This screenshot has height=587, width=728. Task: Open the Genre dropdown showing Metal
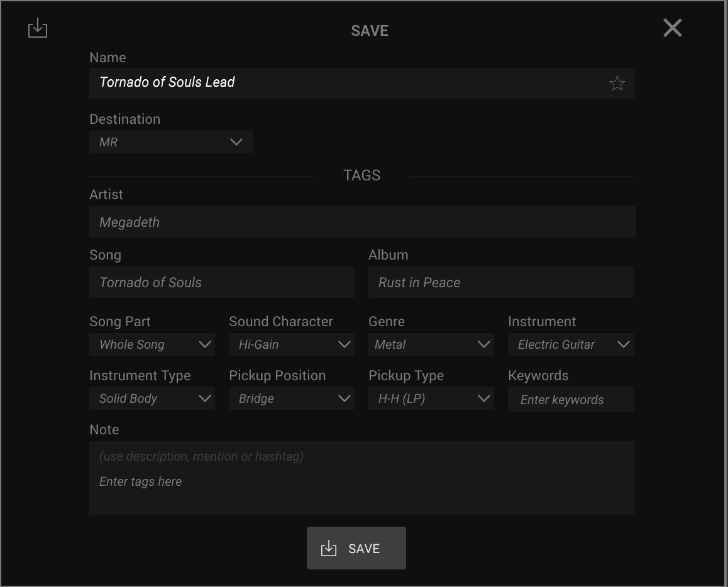click(431, 344)
